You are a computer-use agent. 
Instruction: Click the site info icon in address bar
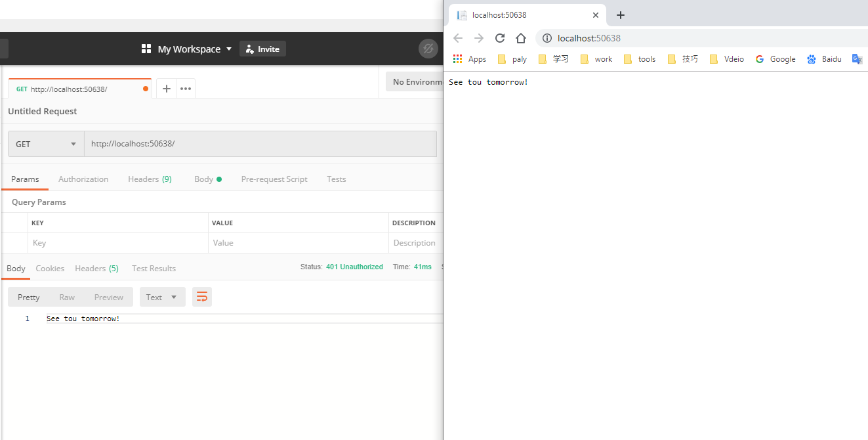tap(547, 38)
